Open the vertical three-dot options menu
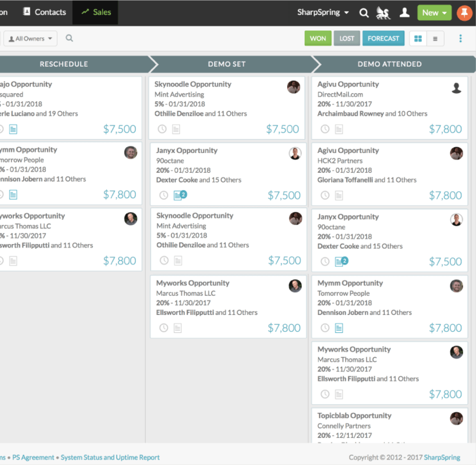Viewport: 476px width, 465px height. pyautogui.click(x=460, y=38)
